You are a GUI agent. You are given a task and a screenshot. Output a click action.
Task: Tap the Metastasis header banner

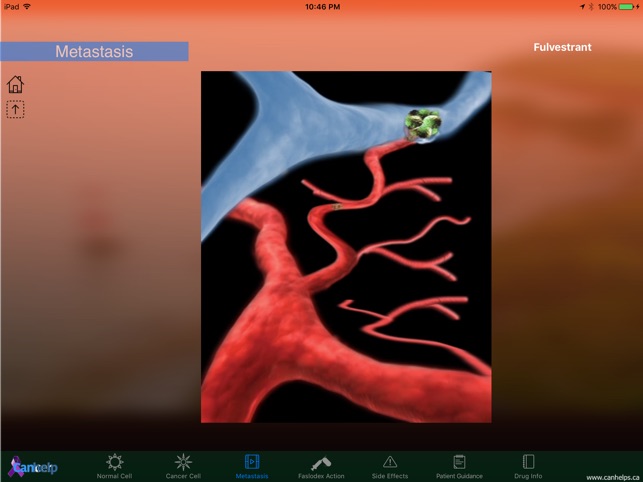(x=94, y=51)
